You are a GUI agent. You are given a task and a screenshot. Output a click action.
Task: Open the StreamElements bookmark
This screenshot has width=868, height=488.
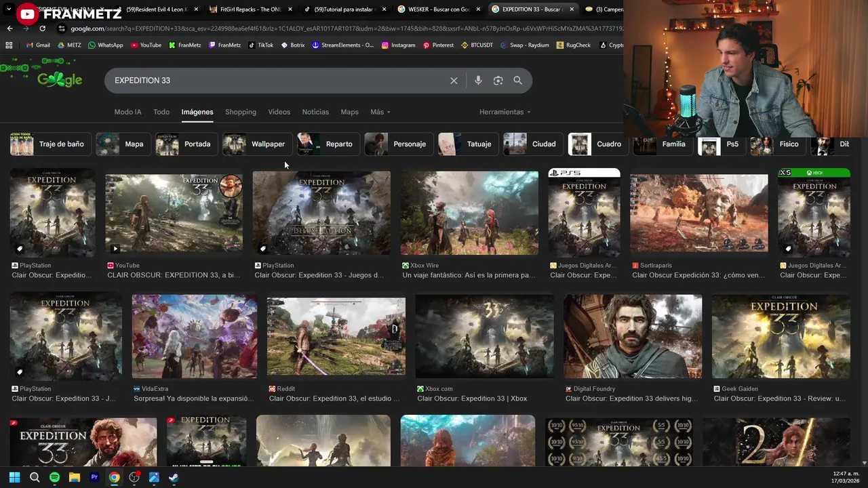coord(342,45)
